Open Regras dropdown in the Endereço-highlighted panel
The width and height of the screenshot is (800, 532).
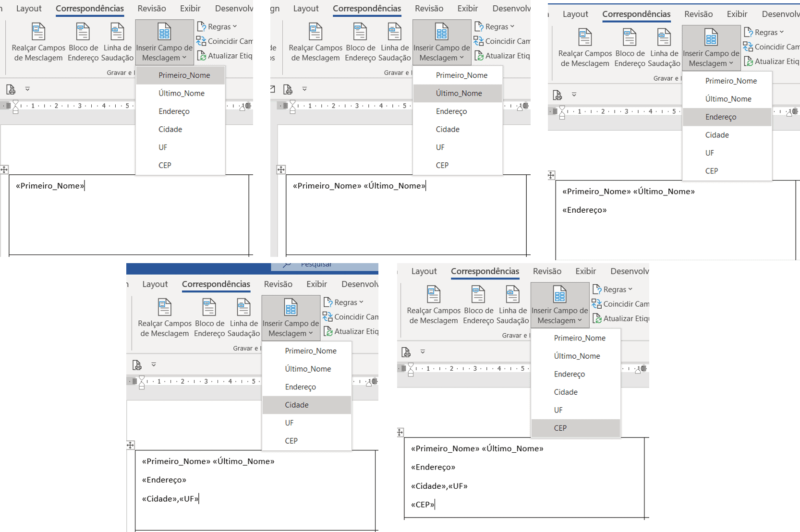[x=764, y=32]
